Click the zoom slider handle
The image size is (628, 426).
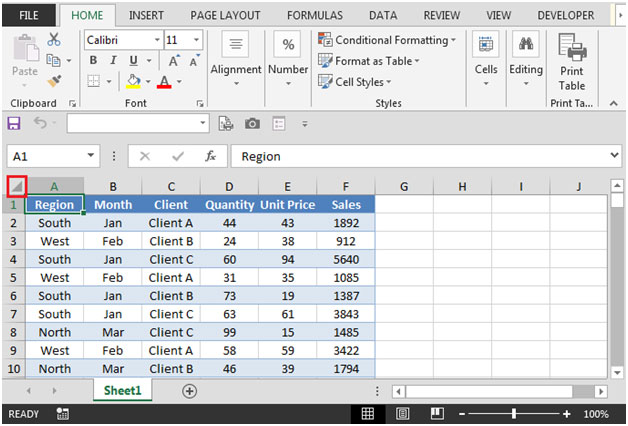click(514, 413)
